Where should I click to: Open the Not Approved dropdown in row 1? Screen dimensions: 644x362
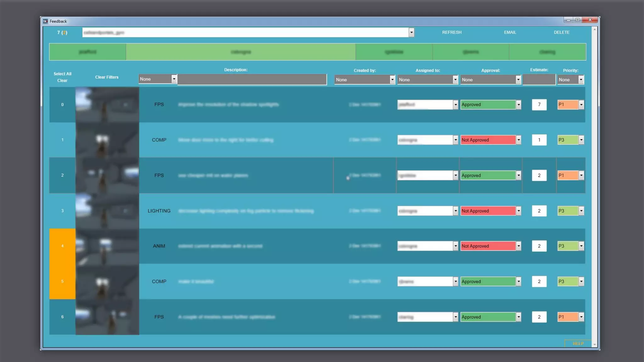coord(518,140)
